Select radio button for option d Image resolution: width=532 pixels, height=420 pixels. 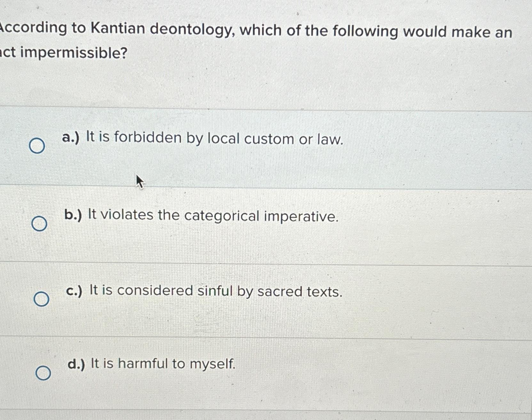(x=44, y=373)
